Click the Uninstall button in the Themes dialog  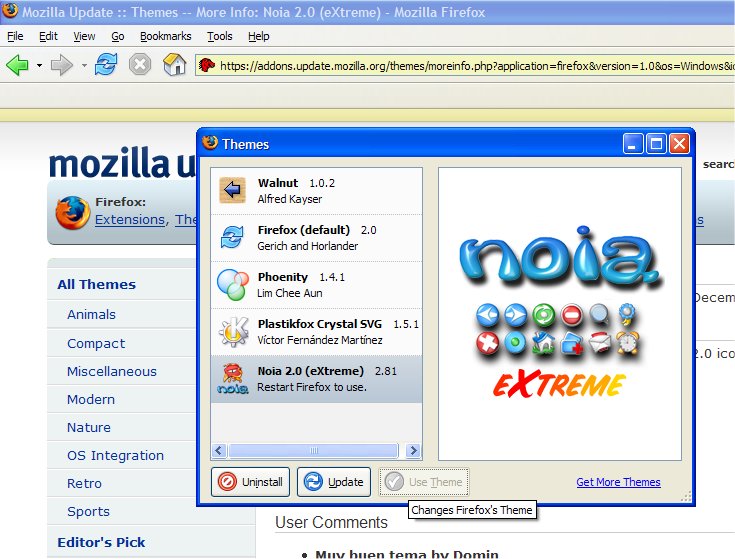point(250,482)
